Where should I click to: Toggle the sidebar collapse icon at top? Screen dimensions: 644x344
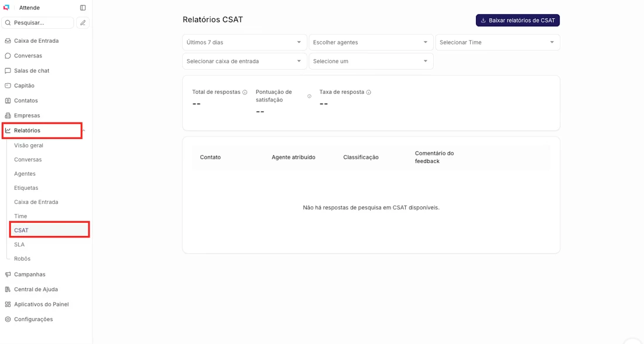tap(83, 8)
